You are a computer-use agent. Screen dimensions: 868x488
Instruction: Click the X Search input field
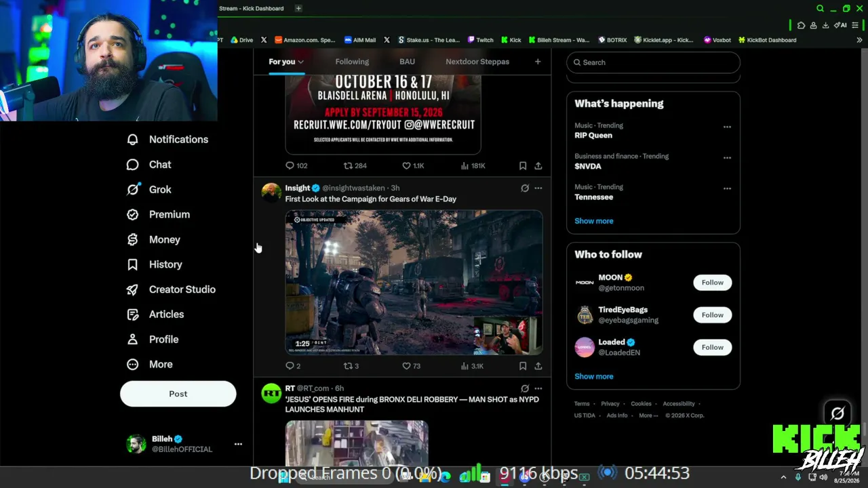653,62
